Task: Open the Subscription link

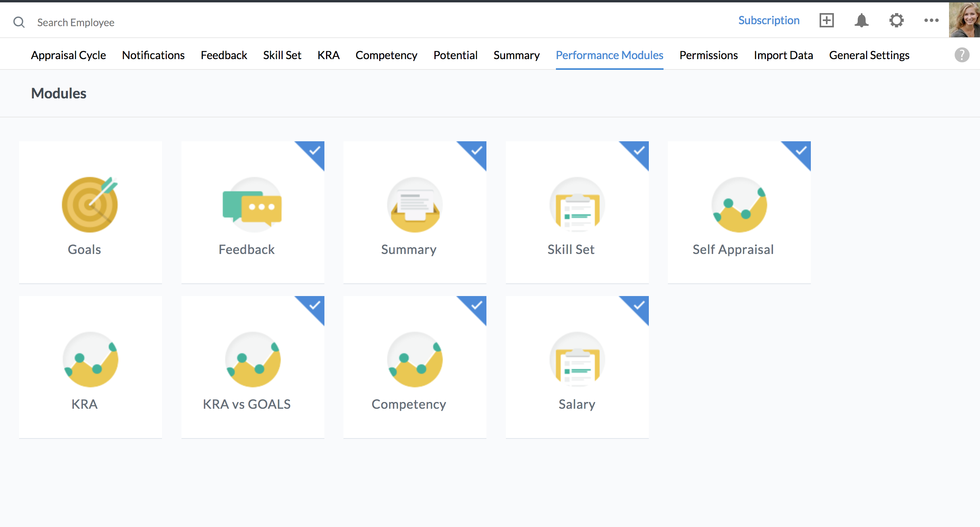Action: point(769,21)
